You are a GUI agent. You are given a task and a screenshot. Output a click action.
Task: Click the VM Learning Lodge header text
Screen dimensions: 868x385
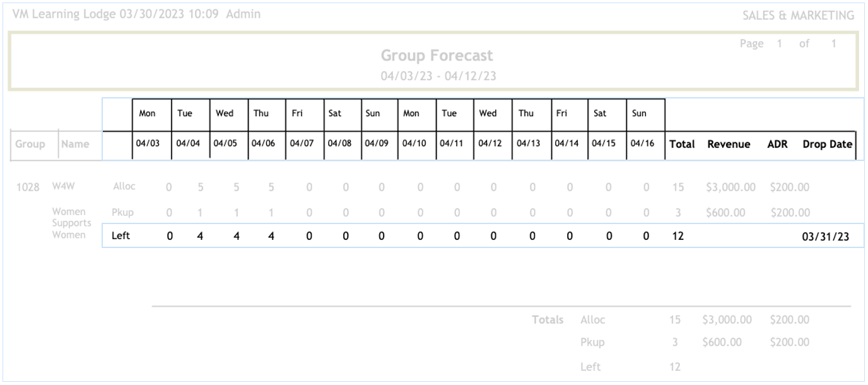[63, 14]
